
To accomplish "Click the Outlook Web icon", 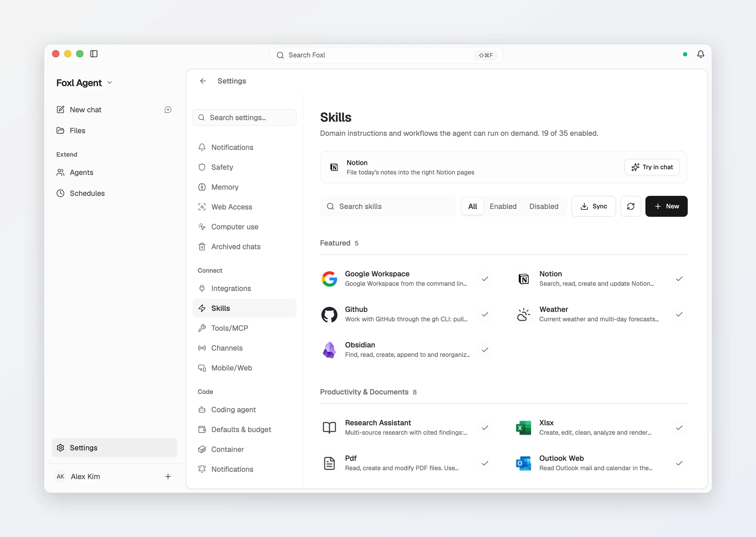I will pos(524,463).
